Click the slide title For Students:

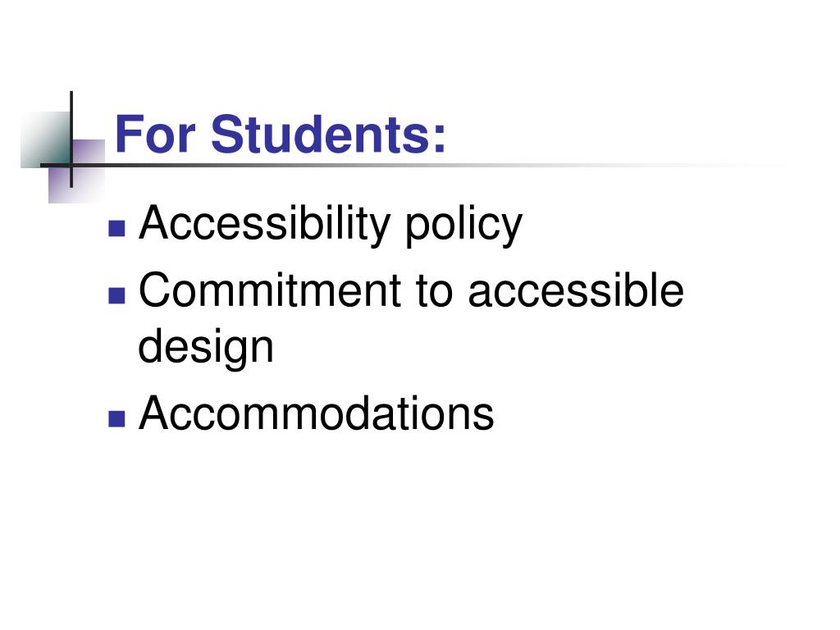[x=281, y=134]
